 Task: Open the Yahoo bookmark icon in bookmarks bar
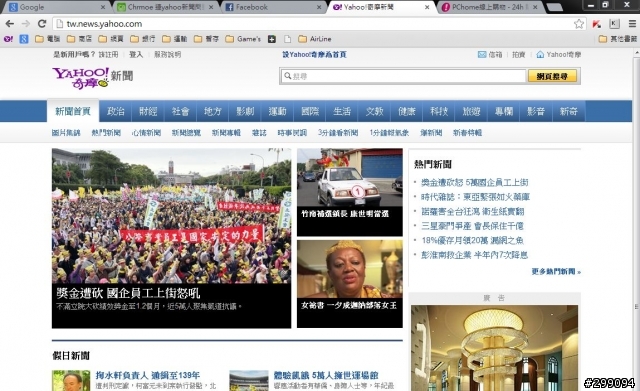click(8, 39)
